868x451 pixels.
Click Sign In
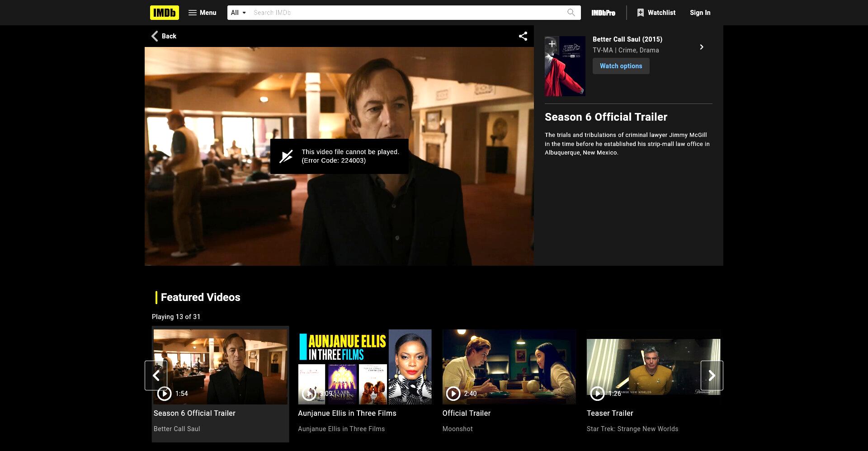coord(700,13)
